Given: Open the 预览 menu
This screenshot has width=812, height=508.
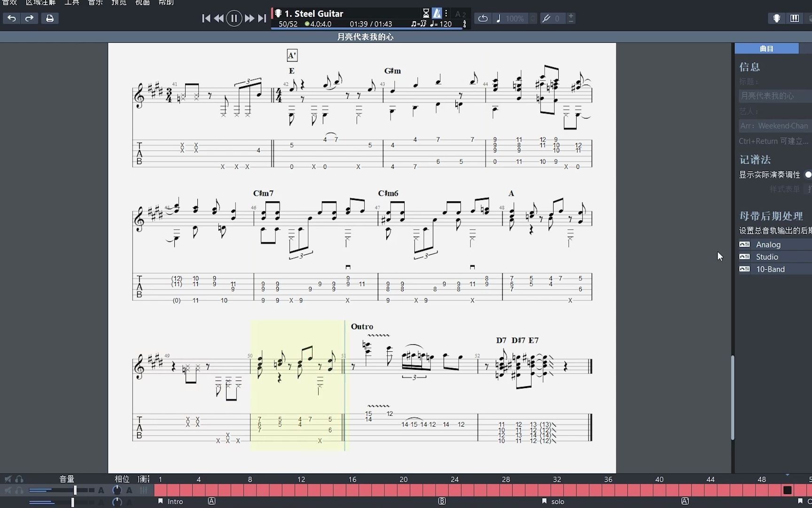Looking at the screenshot, I should [119, 3].
